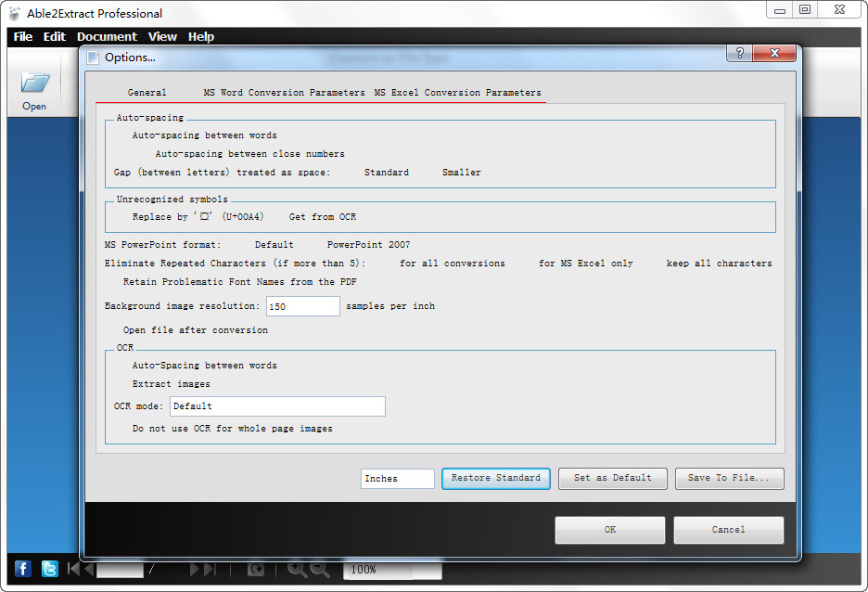The width and height of the screenshot is (868, 592).
Task: Click the zoom in magnifier icon
Action: 298,569
